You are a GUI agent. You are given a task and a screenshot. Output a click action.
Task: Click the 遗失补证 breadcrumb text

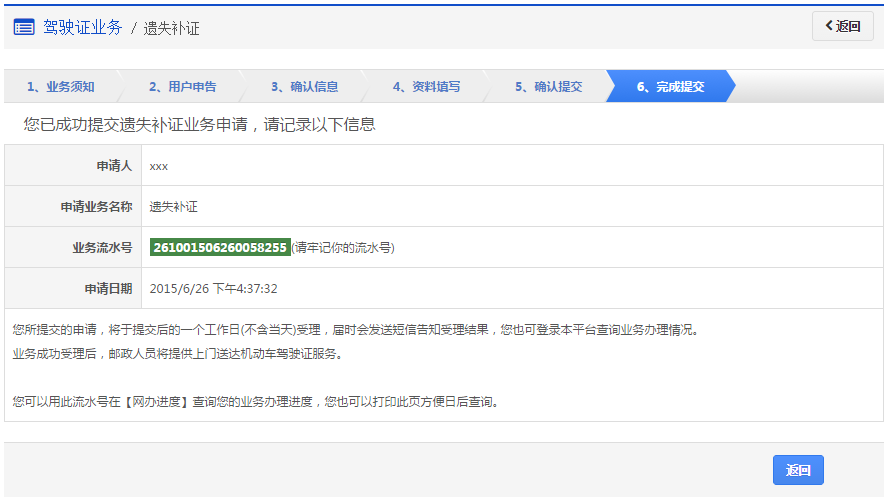[x=171, y=28]
